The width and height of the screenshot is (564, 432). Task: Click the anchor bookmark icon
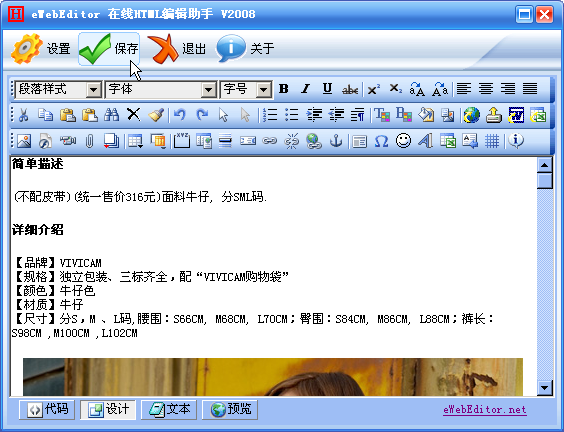tap(336, 141)
